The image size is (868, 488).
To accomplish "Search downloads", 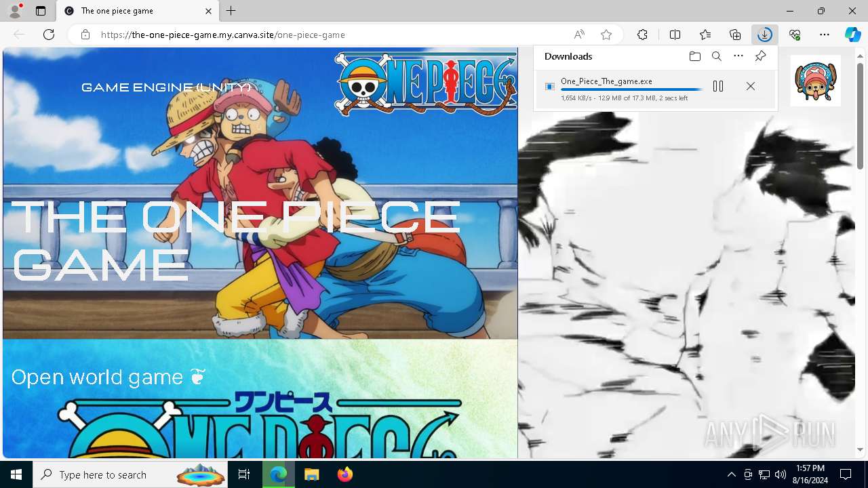I will 716,56.
